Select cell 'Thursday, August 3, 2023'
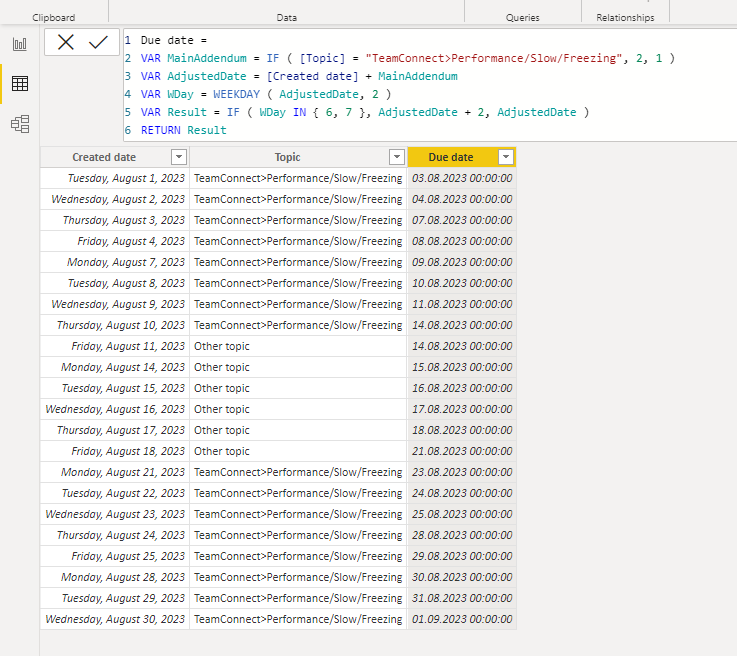This screenshot has width=737, height=656. tap(115, 220)
